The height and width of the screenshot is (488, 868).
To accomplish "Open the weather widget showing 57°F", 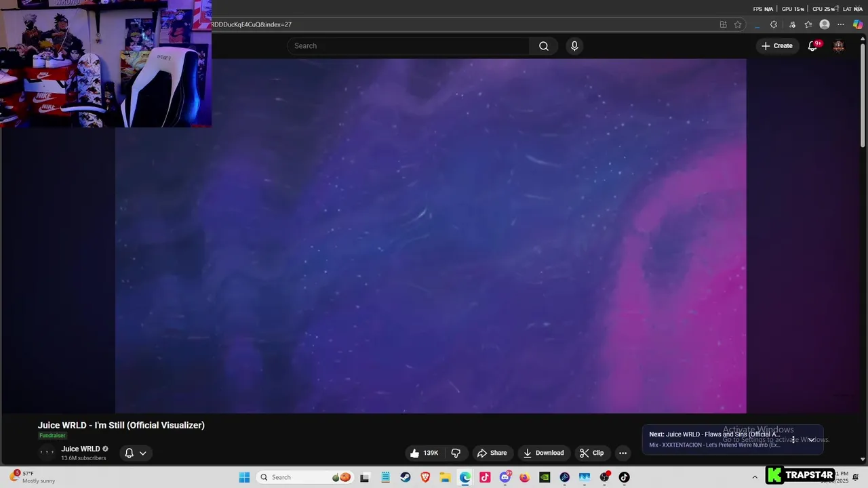I will click(32, 477).
